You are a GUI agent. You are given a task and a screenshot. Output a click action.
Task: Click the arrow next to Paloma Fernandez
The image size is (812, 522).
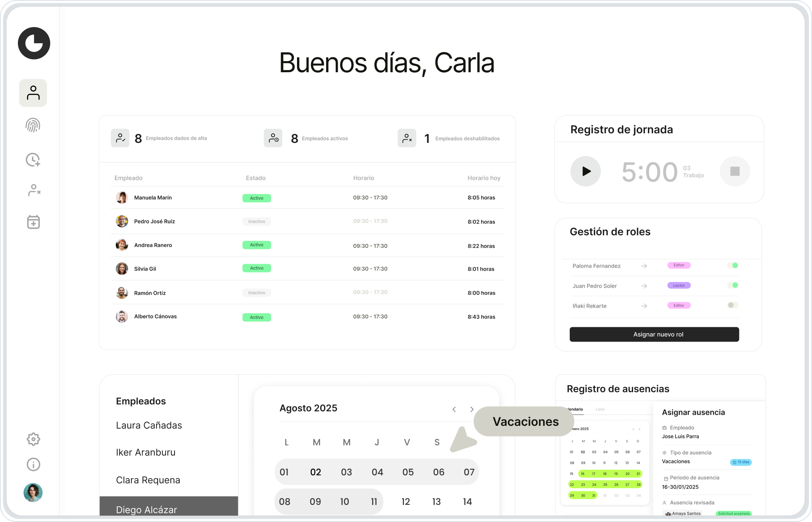tap(644, 266)
